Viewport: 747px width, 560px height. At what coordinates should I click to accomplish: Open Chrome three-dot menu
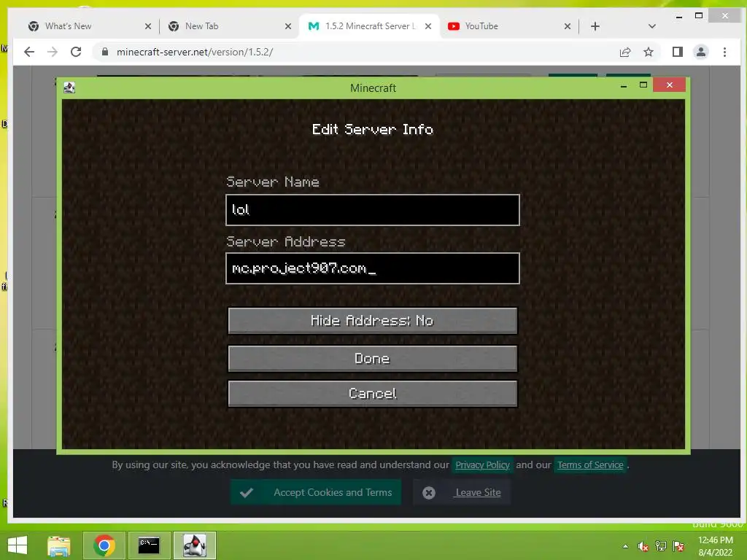click(x=724, y=52)
